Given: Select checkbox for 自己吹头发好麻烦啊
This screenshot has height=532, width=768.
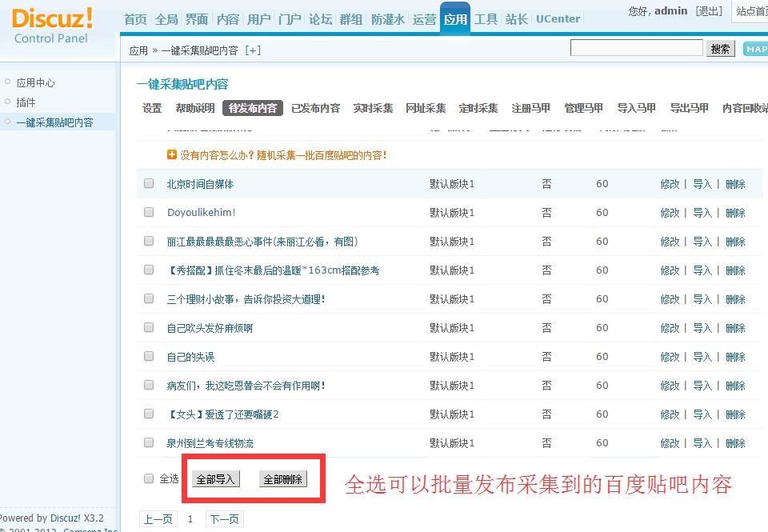Looking at the screenshot, I should [x=149, y=327].
